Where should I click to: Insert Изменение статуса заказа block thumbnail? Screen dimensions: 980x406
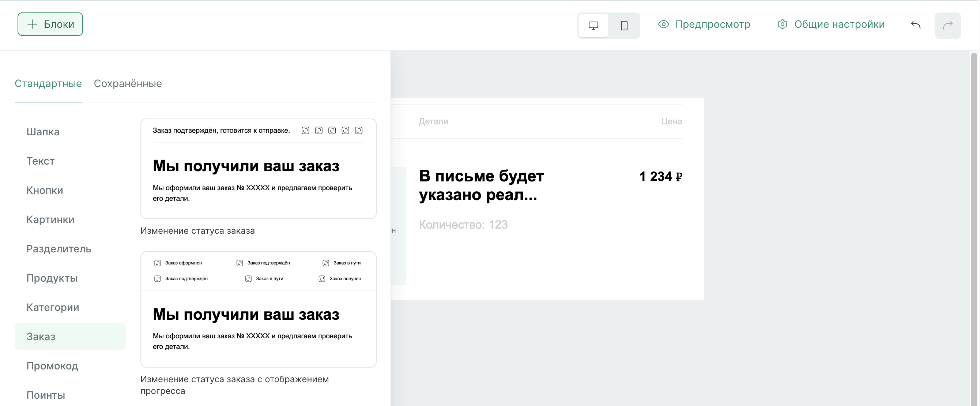click(x=258, y=169)
